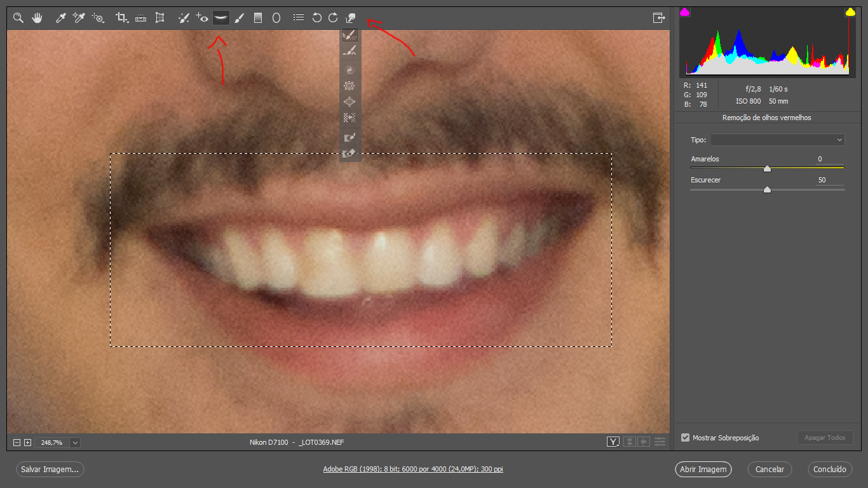Open Adobe RGB workflow options link
The image size is (868, 488).
point(413,470)
